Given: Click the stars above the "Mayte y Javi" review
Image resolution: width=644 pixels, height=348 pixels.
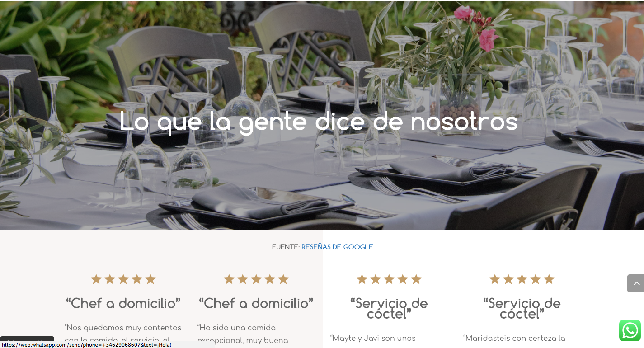Looking at the screenshot, I should (x=389, y=279).
